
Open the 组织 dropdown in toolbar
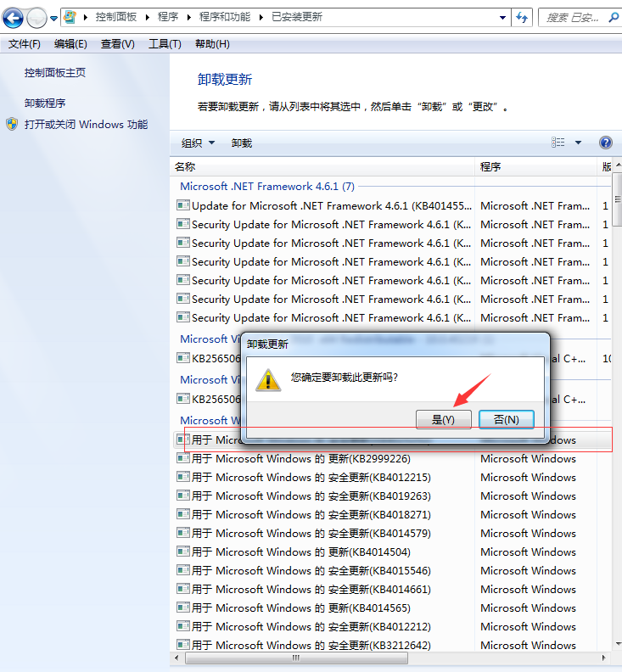(198, 143)
